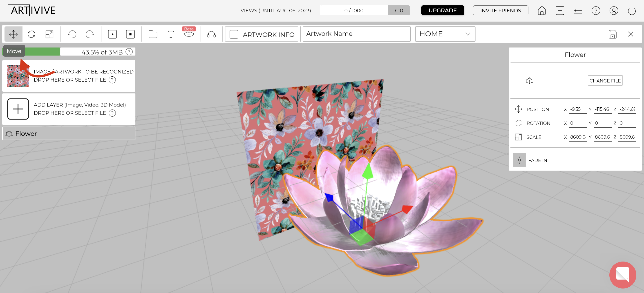Open help for Add Layer

[x=112, y=113]
